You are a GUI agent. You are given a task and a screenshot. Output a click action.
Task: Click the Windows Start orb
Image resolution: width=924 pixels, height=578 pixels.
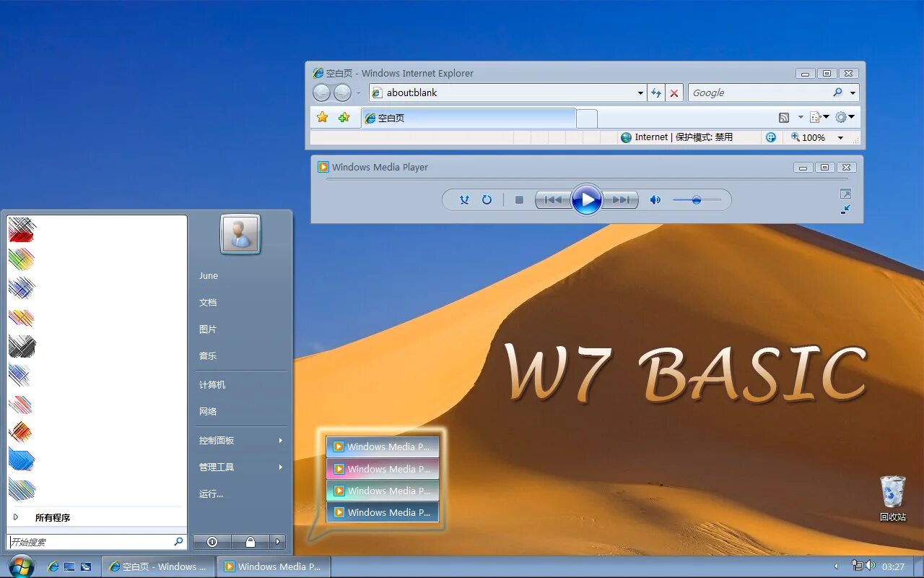pos(21,566)
